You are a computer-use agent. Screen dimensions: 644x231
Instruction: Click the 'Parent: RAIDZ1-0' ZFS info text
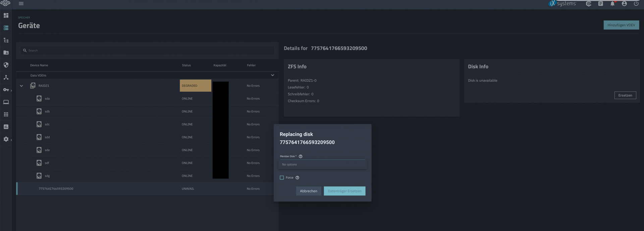point(302,81)
